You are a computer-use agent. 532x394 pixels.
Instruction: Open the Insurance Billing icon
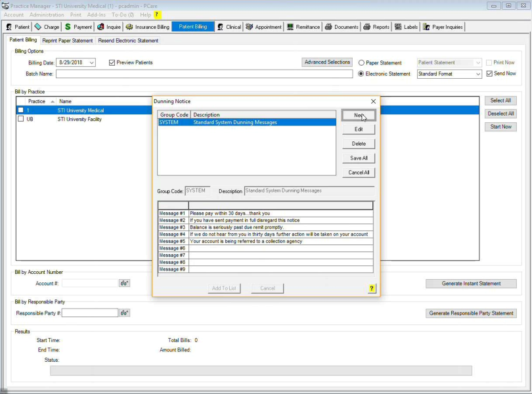coord(130,27)
